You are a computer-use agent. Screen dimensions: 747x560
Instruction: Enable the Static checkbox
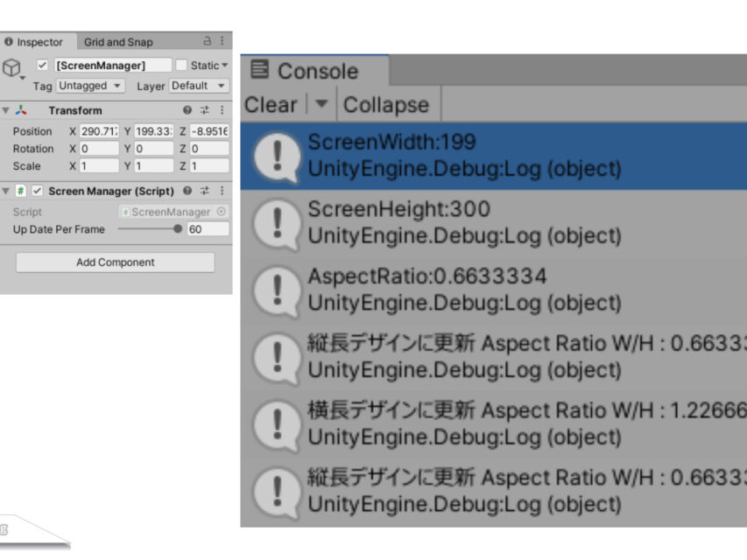181,66
